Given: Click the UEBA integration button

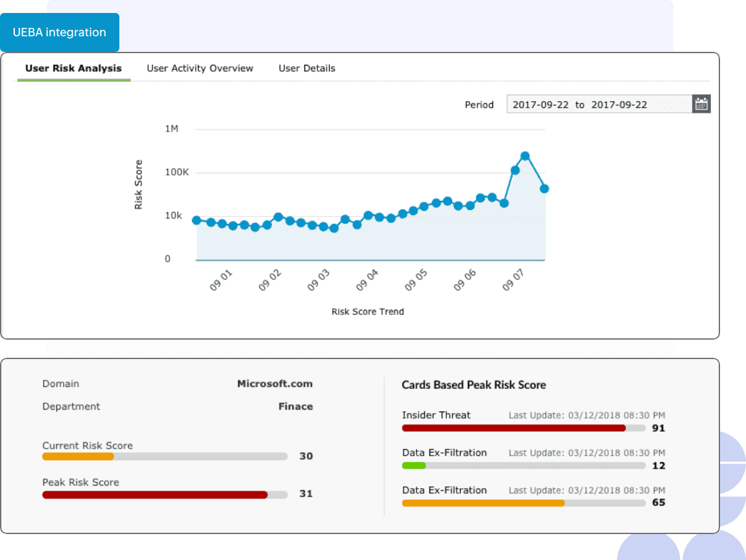Looking at the screenshot, I should click(x=60, y=32).
